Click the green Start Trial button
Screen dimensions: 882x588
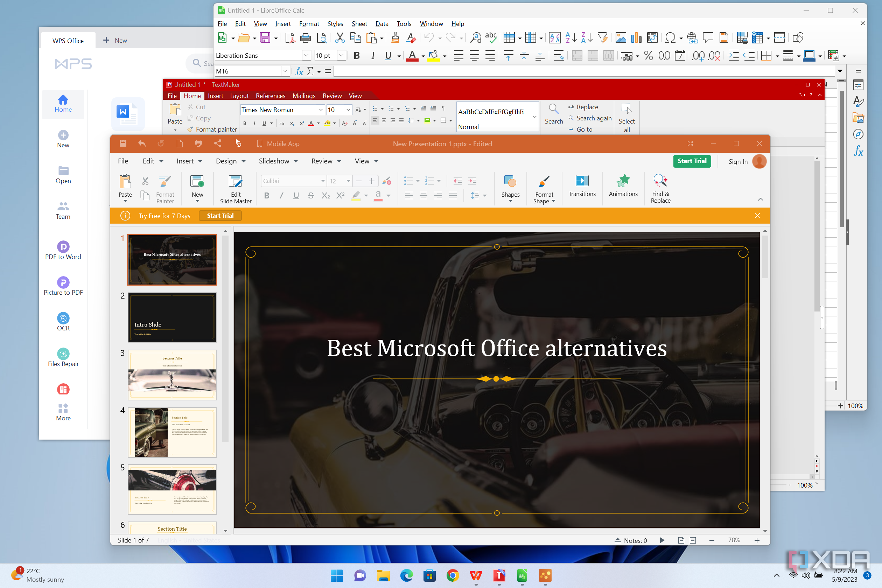[692, 161]
